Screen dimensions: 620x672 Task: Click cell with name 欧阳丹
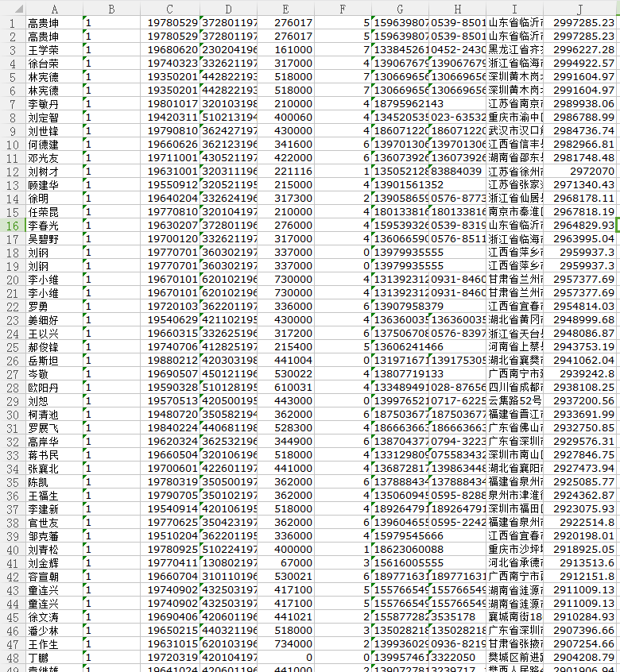point(54,388)
